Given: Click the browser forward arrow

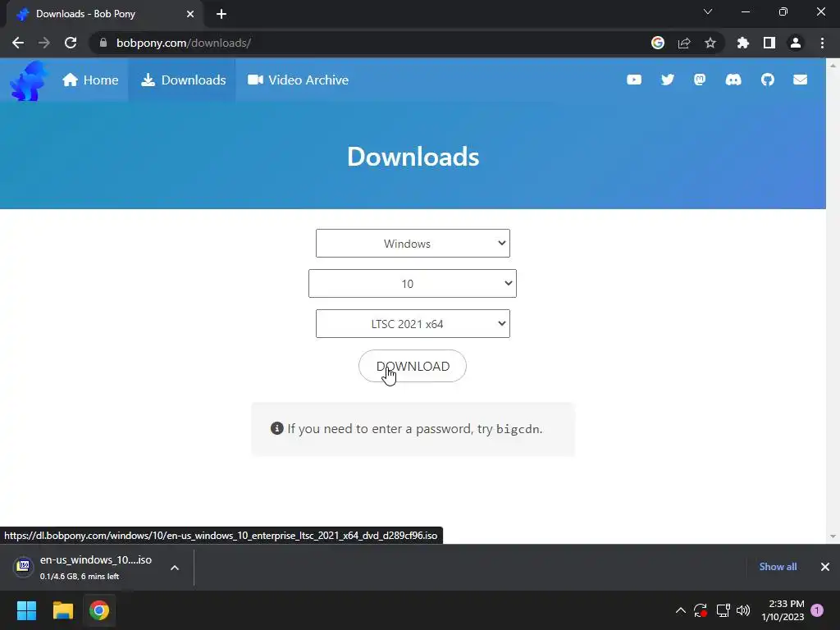Looking at the screenshot, I should (44, 43).
